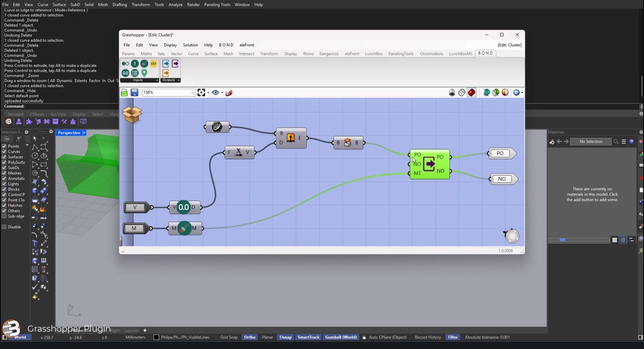Screen dimensions: 644x349
Task: Click the Boolean toggle input icon in Inputs
Action: [x=125, y=64]
